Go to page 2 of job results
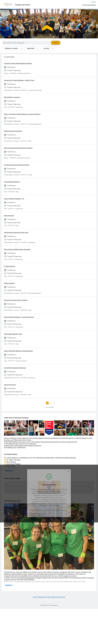 51,403
